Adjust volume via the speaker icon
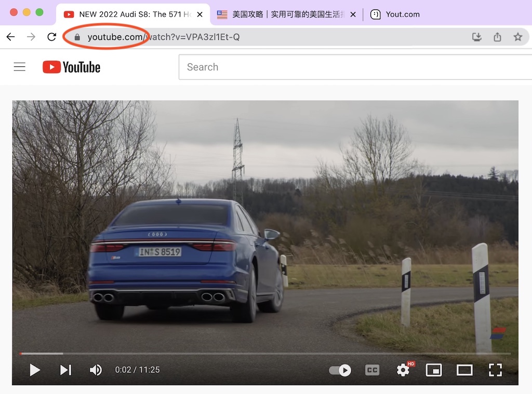The image size is (532, 394). [x=96, y=370]
